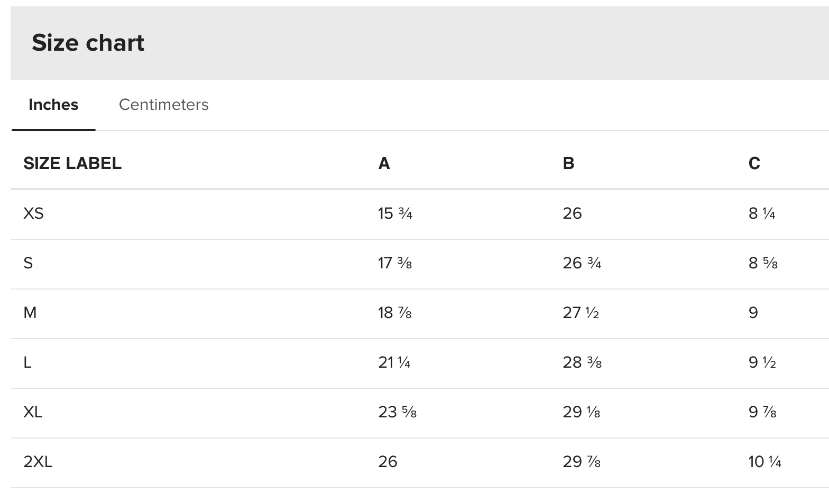Select the L size row label
The width and height of the screenshot is (829, 504).
click(27, 362)
